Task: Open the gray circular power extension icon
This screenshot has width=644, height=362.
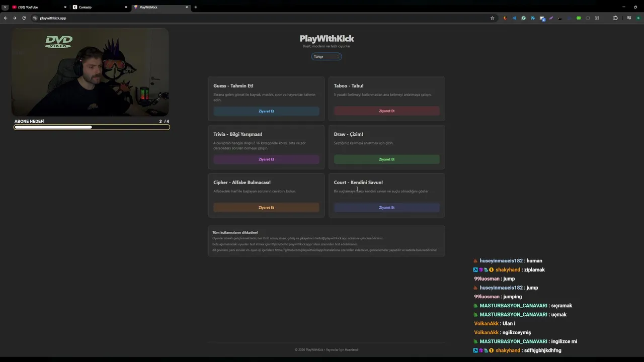Action: pos(588,18)
